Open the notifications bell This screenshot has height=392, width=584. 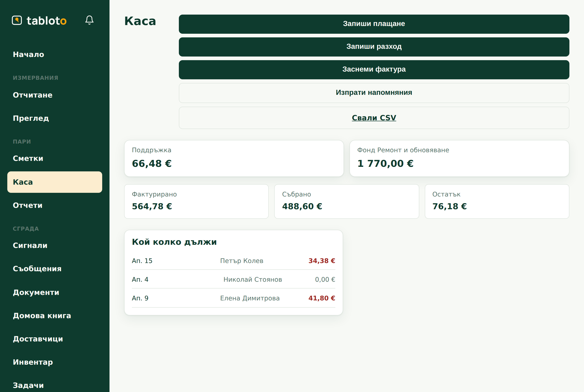pos(89,20)
